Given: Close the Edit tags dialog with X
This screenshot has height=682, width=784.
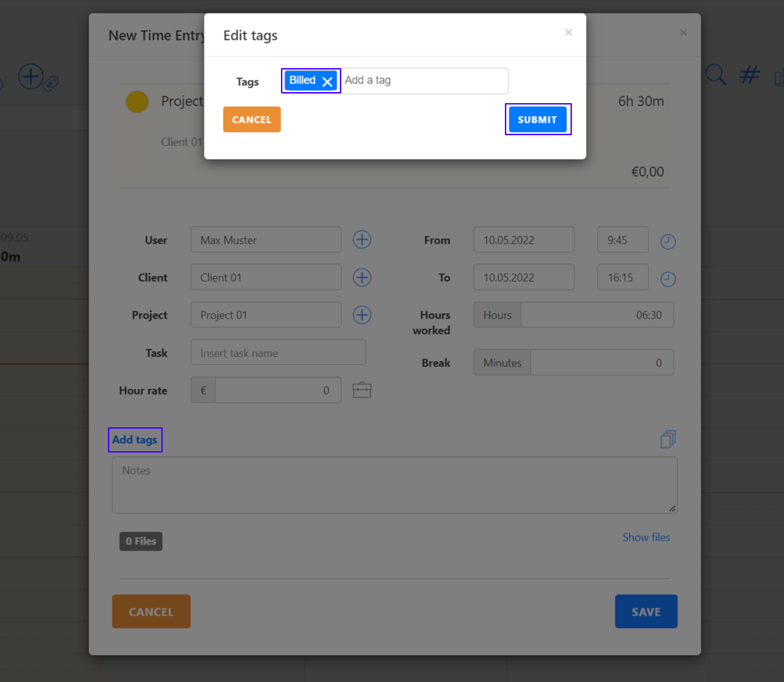Looking at the screenshot, I should pyautogui.click(x=569, y=32).
